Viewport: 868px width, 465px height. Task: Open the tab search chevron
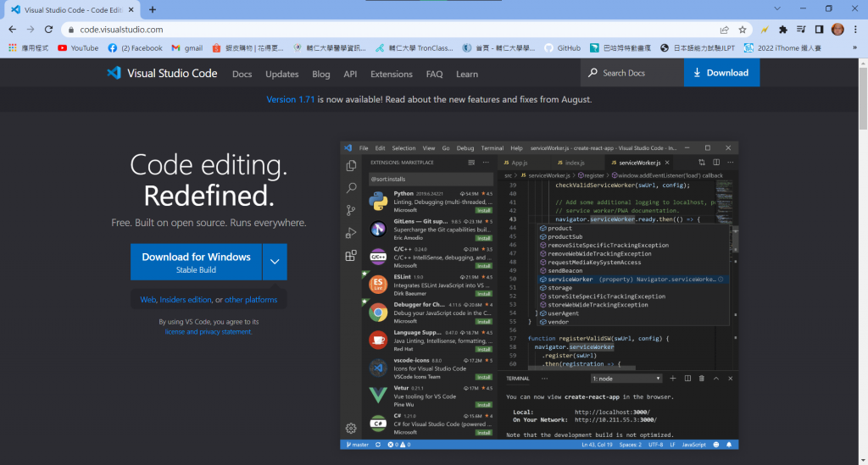(777, 8)
